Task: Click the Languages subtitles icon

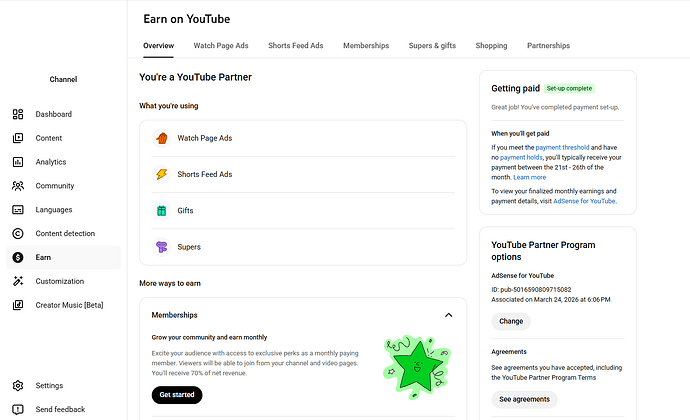Action: [x=18, y=210]
